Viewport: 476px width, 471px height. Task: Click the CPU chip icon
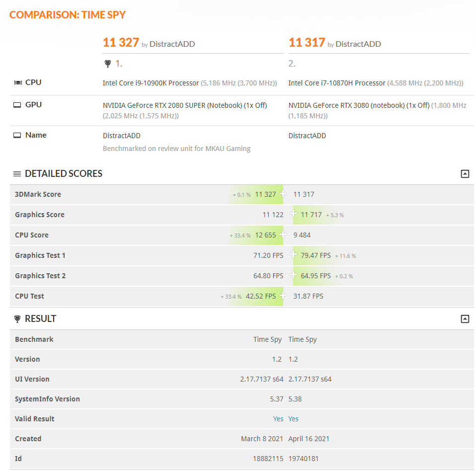pyautogui.click(x=18, y=82)
